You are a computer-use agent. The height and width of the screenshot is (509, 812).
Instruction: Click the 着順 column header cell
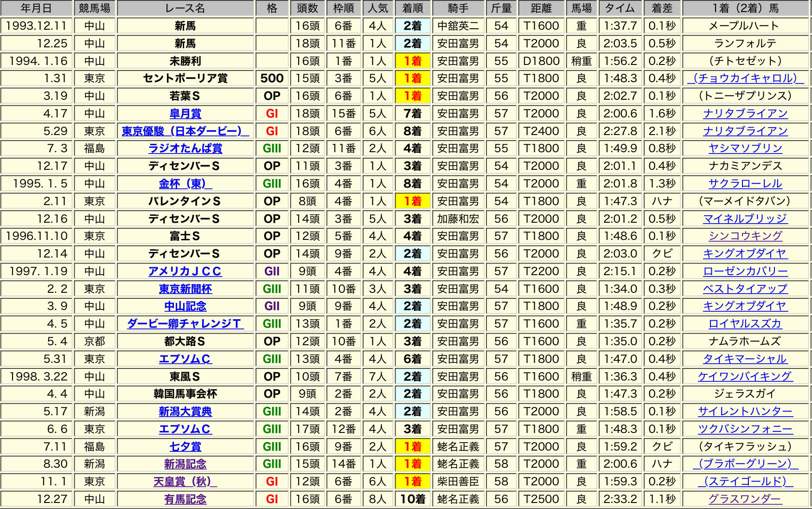412,8
